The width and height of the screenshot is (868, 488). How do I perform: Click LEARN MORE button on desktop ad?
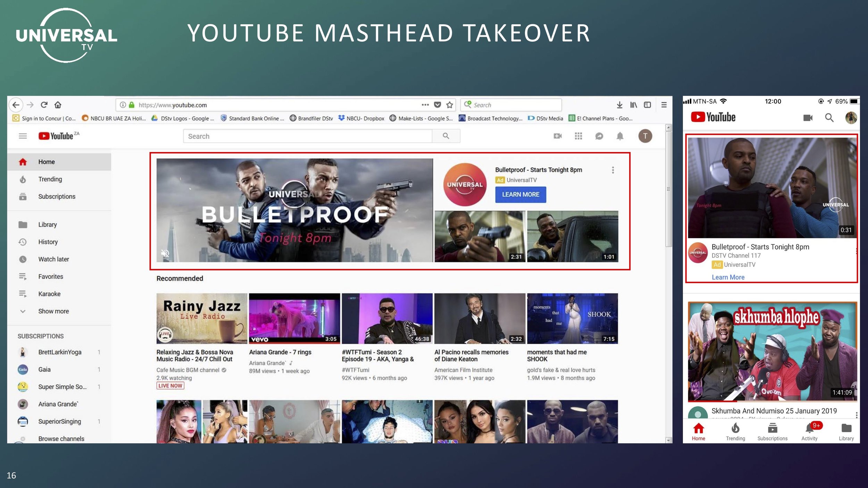(520, 195)
